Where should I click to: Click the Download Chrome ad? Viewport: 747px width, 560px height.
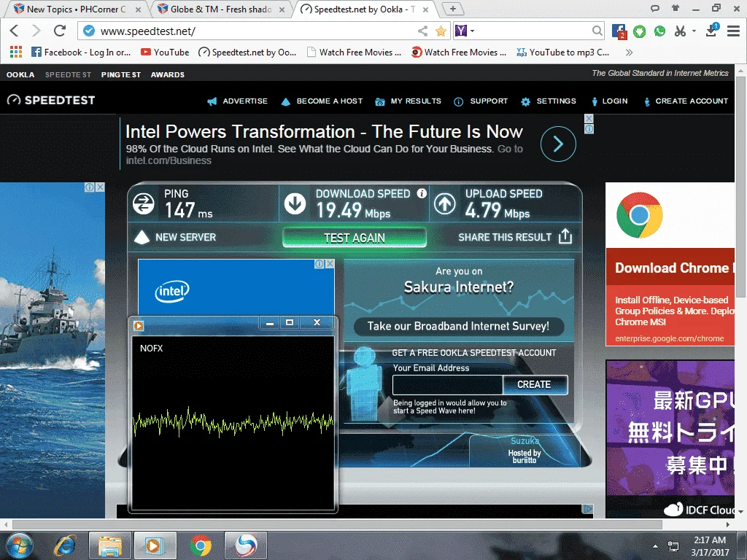click(670, 264)
